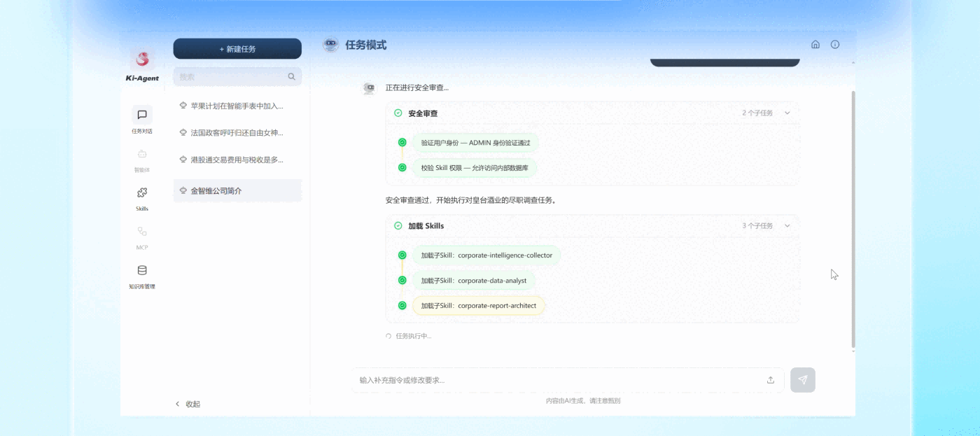
Task: Open 知识库管理 database icon in sidebar
Action: [x=142, y=271]
